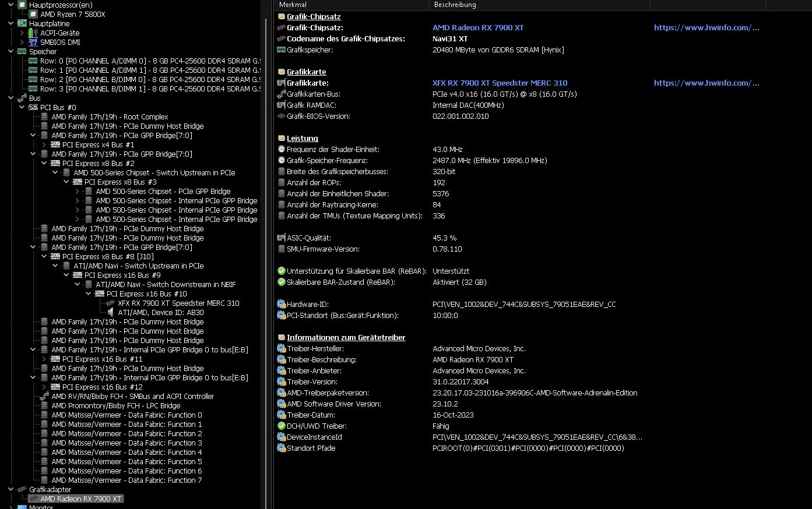This screenshot has height=509, width=812.
Task: Click the Leistung section header icon
Action: click(x=282, y=139)
